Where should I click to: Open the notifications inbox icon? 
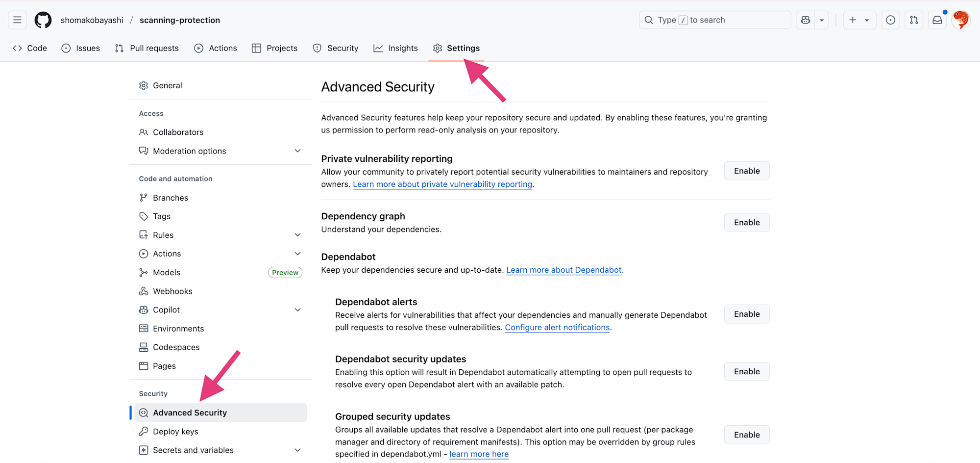tap(937, 20)
